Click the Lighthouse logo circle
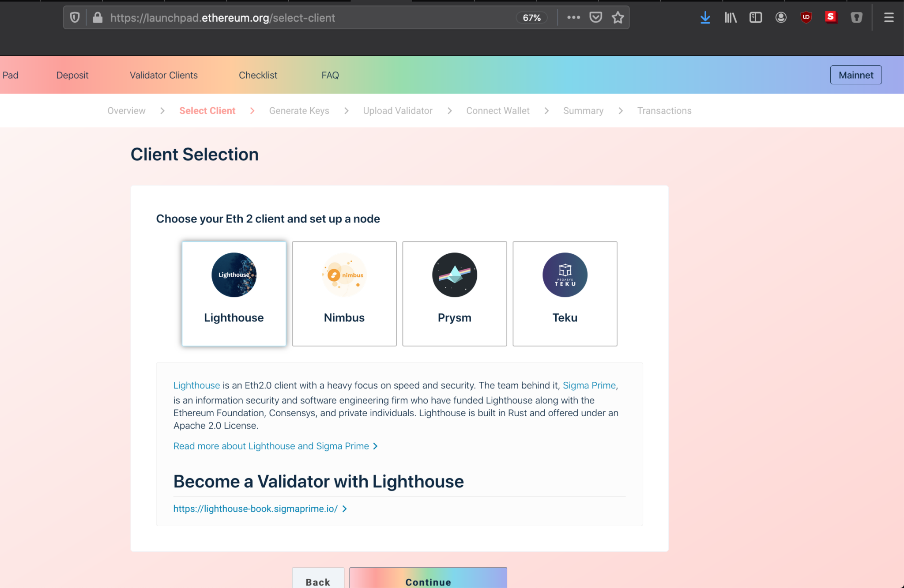 [234, 275]
